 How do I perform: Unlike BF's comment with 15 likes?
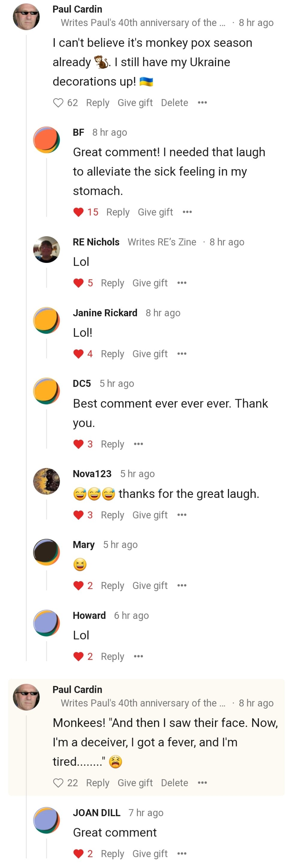pyautogui.click(x=78, y=212)
